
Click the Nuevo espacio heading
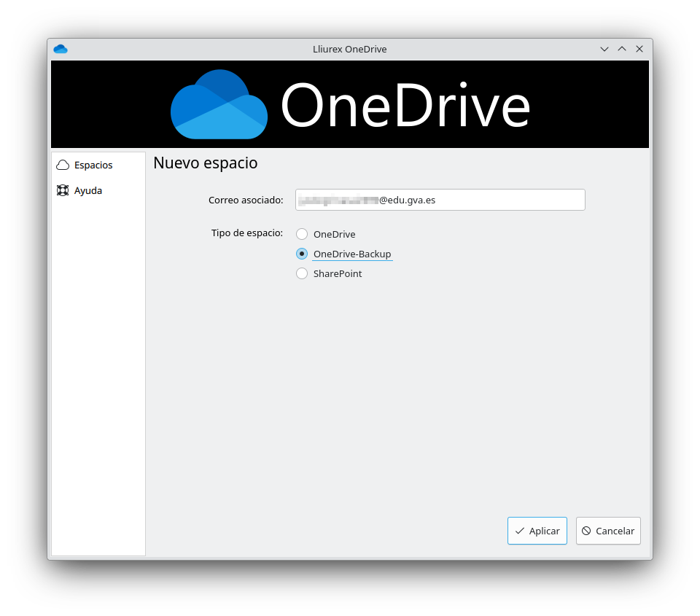tap(205, 163)
